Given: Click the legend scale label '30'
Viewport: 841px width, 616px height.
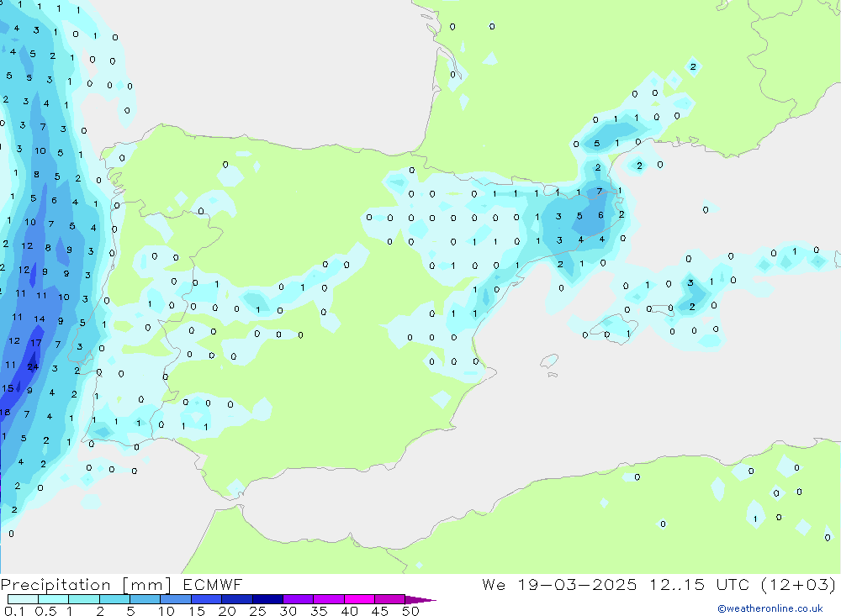Looking at the screenshot, I should click(288, 611).
